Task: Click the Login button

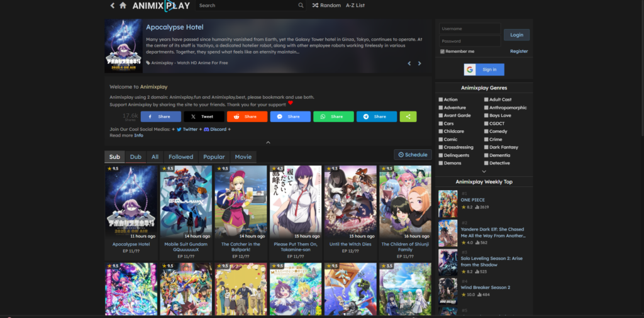Action: pyautogui.click(x=517, y=35)
